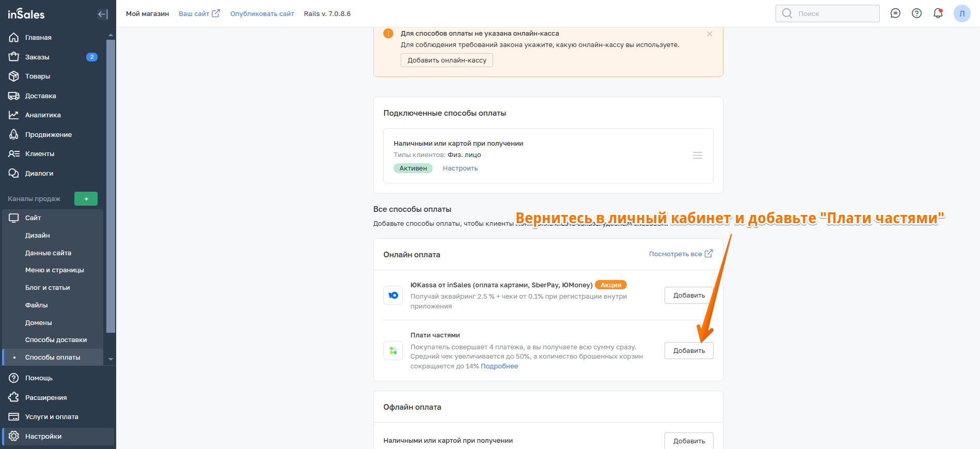Screen dimensions: 980x449
Task: Click the Поиск search field
Action: coord(827,13)
